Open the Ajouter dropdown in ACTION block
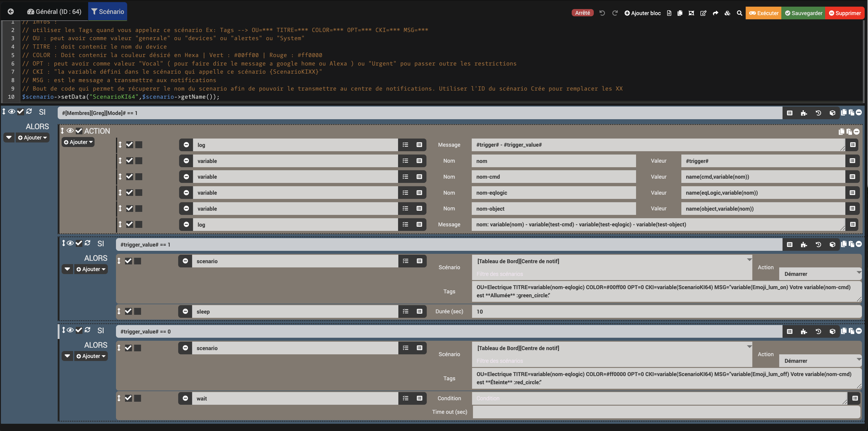The image size is (868, 431). point(78,142)
